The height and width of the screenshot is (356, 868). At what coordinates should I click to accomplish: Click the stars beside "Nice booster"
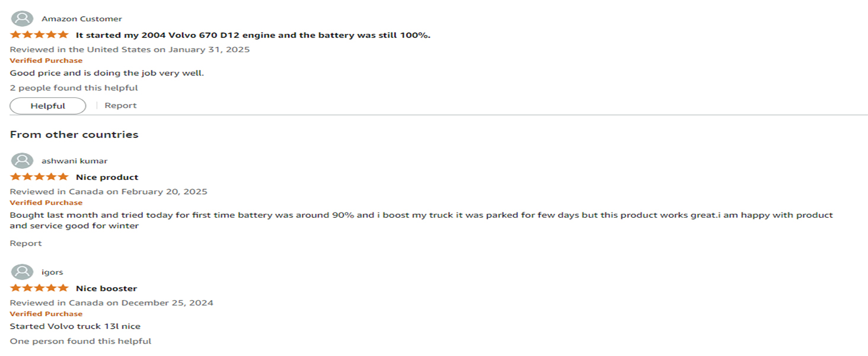(x=39, y=288)
